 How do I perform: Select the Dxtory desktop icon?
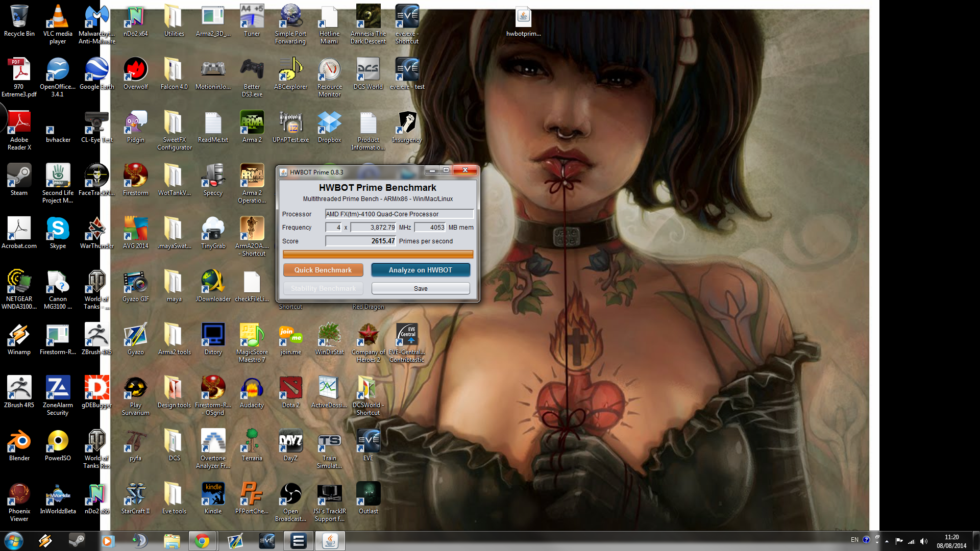point(213,339)
